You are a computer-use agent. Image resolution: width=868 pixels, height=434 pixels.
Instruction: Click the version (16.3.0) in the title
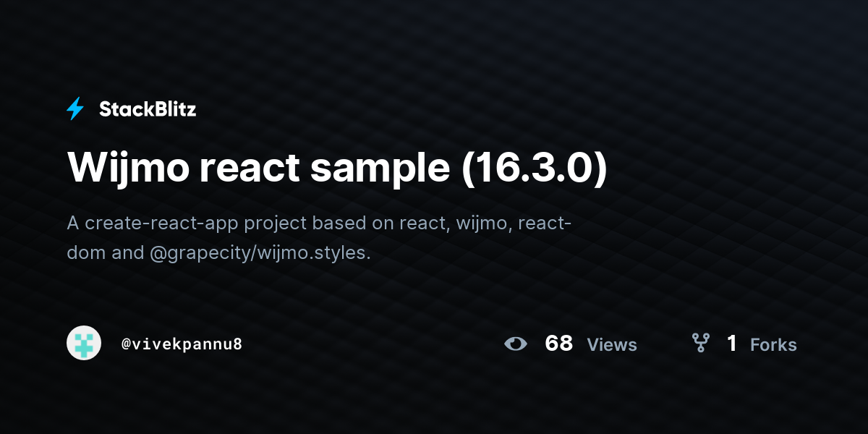(533, 169)
